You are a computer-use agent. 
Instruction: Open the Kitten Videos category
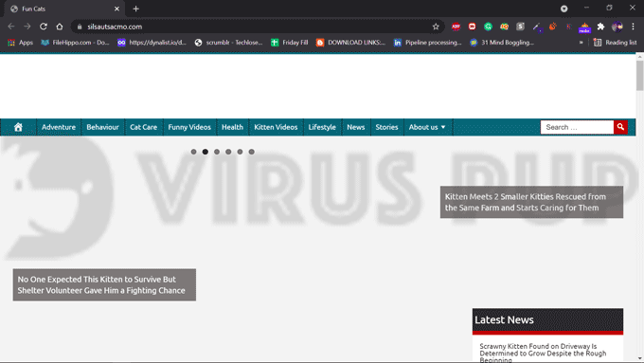[x=276, y=127]
